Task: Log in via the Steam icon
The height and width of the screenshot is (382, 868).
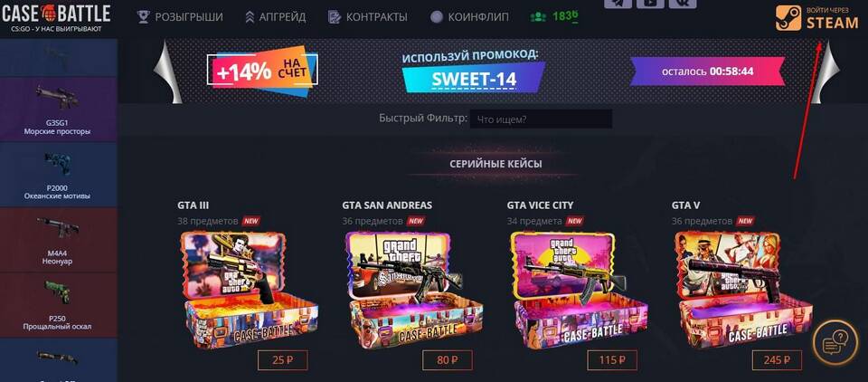Action: tap(788, 18)
